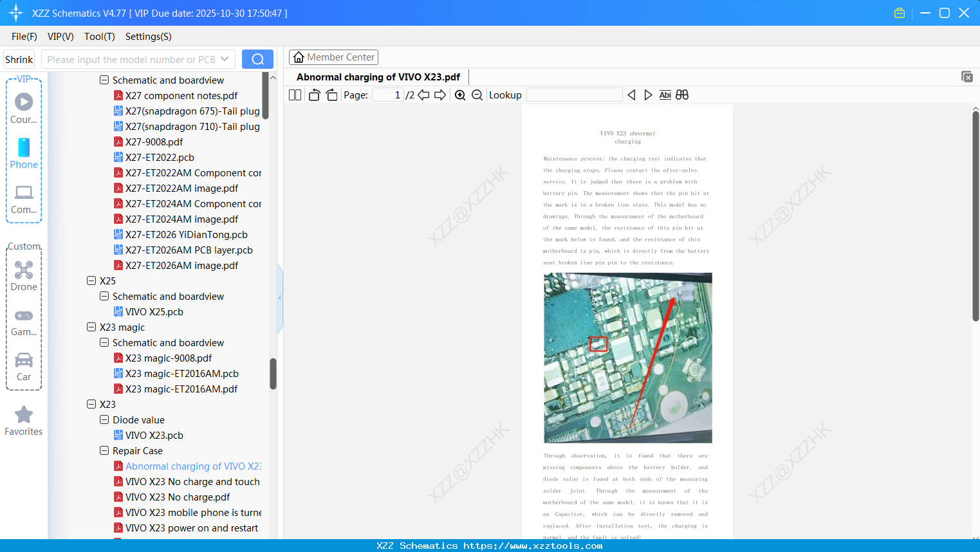This screenshot has width=980, height=552.
Task: Collapse the X23 tree node
Action: pos(91,404)
